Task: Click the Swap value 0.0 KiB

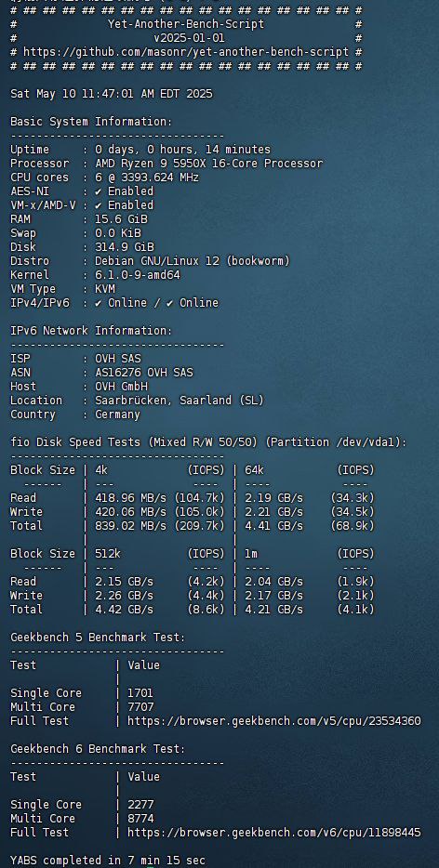Action: point(117,233)
